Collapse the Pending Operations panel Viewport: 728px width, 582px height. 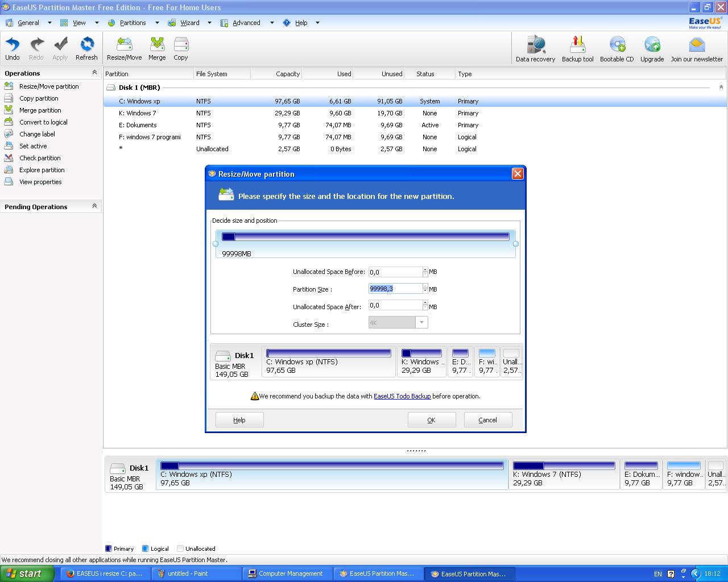pyautogui.click(x=94, y=206)
